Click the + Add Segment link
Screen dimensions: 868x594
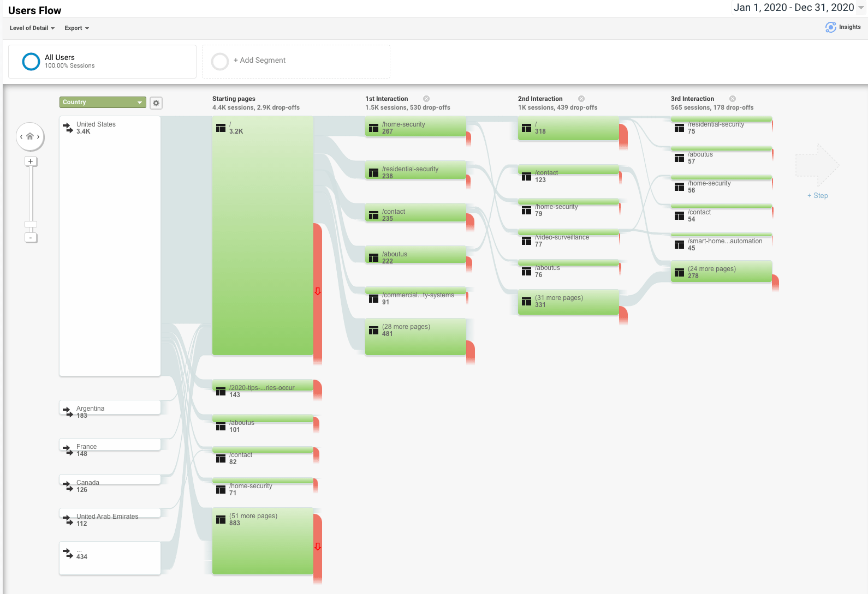[x=259, y=61]
